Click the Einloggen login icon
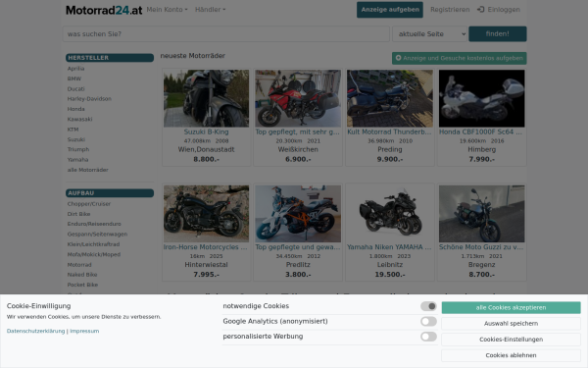Viewport: 588px width, 368px height. tap(481, 10)
